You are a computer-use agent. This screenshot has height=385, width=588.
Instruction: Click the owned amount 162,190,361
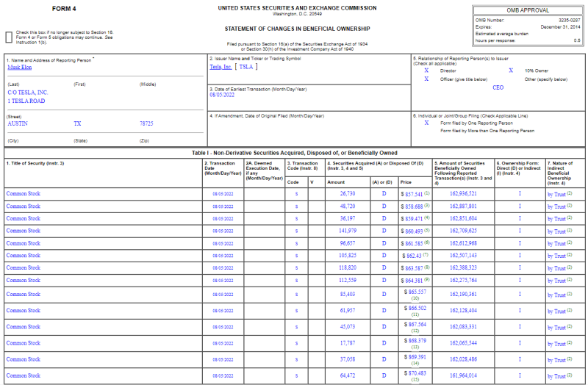point(463,295)
